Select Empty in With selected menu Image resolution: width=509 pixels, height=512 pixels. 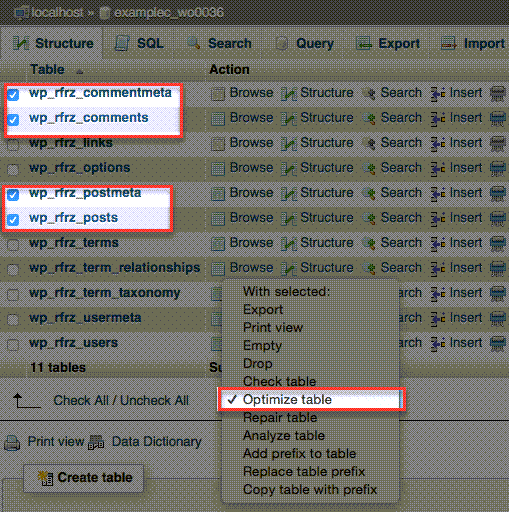[x=311, y=345]
